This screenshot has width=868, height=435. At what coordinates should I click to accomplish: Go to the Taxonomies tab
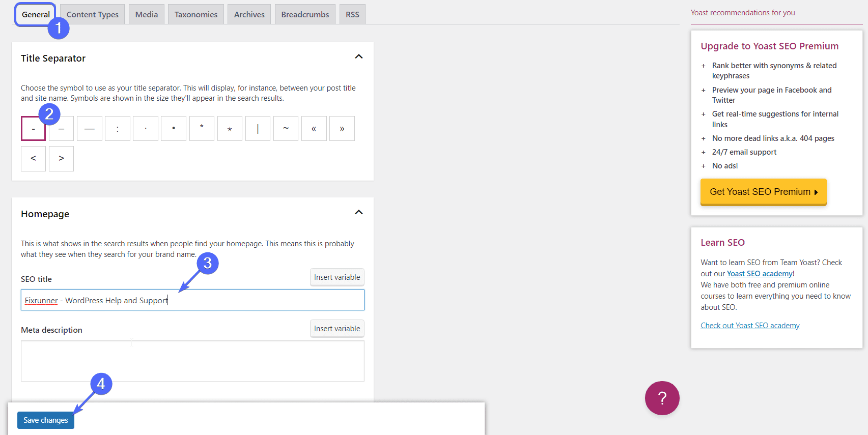(196, 14)
